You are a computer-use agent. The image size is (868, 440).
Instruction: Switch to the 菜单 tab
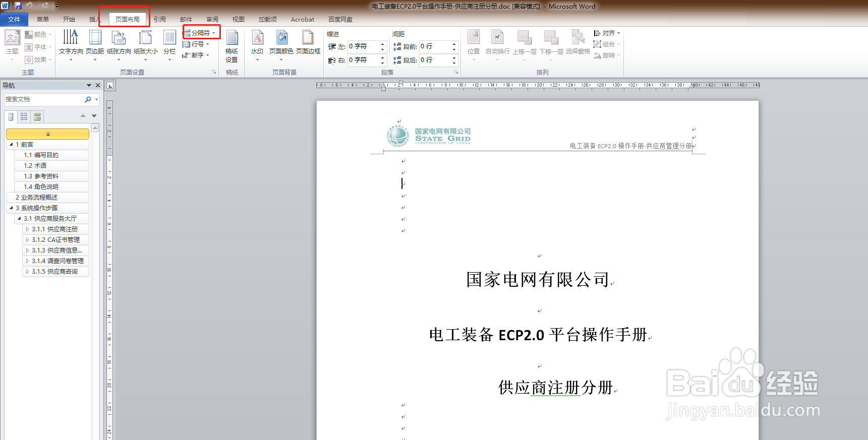pos(43,19)
